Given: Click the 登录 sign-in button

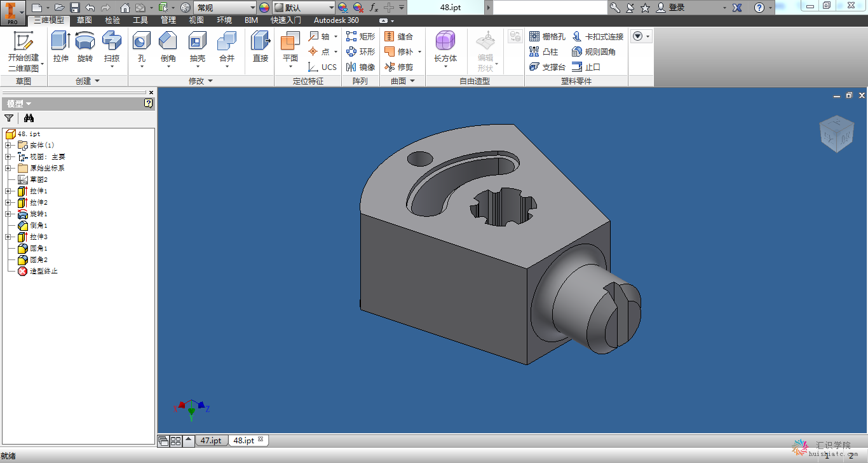Looking at the screenshot, I should 672,8.
